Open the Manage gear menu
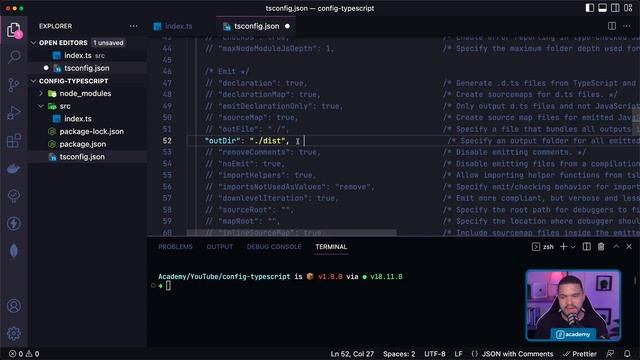 14,333
